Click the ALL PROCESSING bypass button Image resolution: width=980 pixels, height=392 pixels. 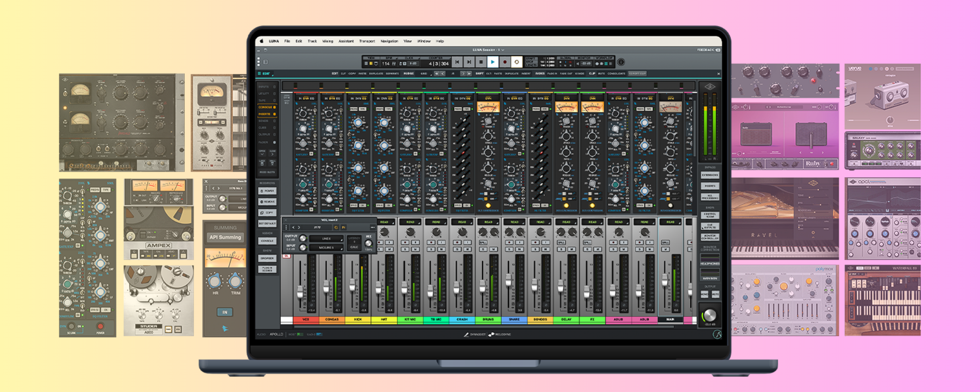(x=710, y=197)
